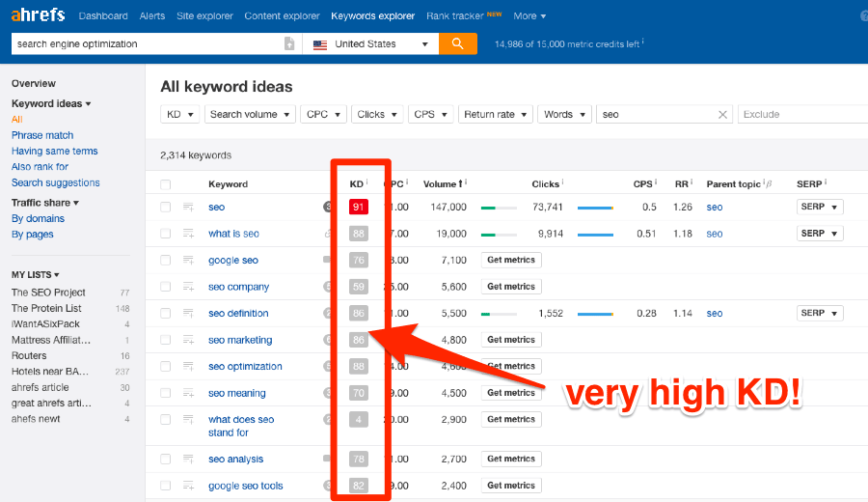Click the upload file icon in search box
868x502 pixels.
(x=289, y=43)
